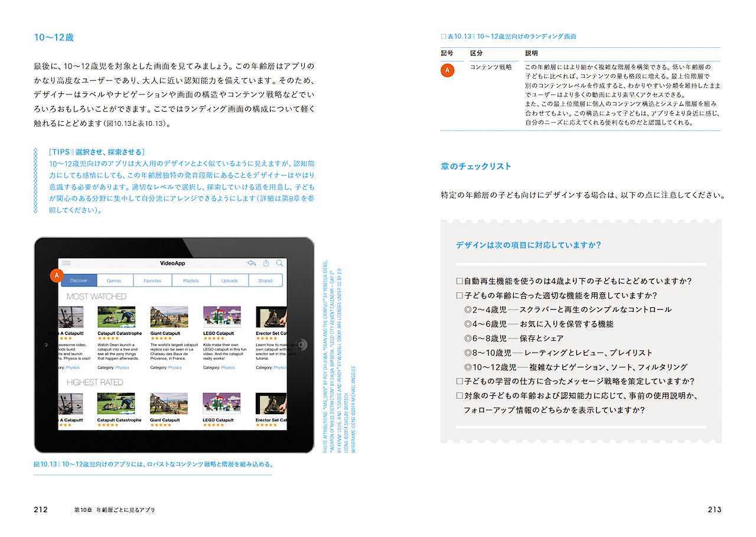
Task: Click LEGO Catapult title under Most Watched
Action: 219,333
